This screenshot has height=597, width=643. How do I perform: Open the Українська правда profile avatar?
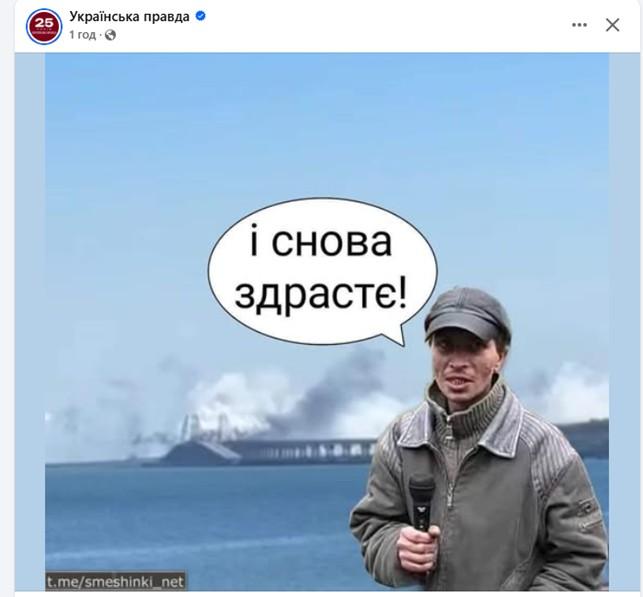(44, 26)
